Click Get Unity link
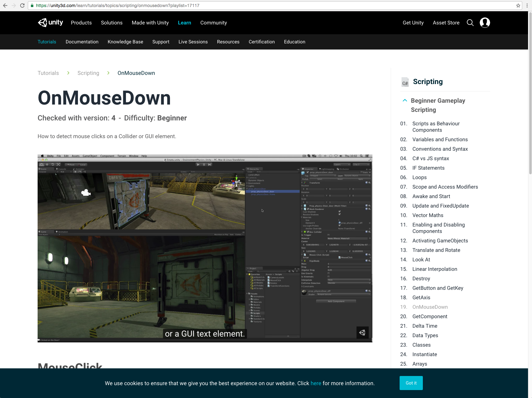The height and width of the screenshot is (398, 532). click(413, 23)
